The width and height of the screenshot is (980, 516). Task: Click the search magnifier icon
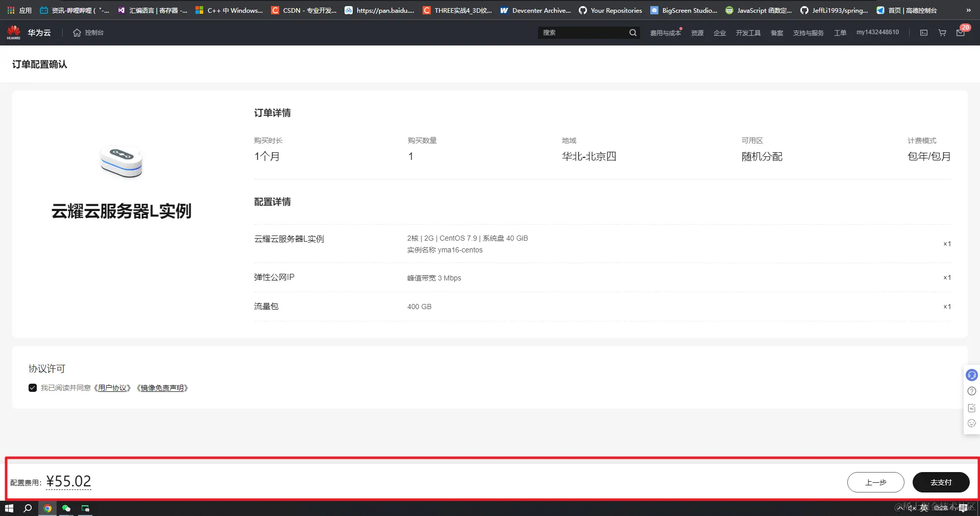coord(633,33)
